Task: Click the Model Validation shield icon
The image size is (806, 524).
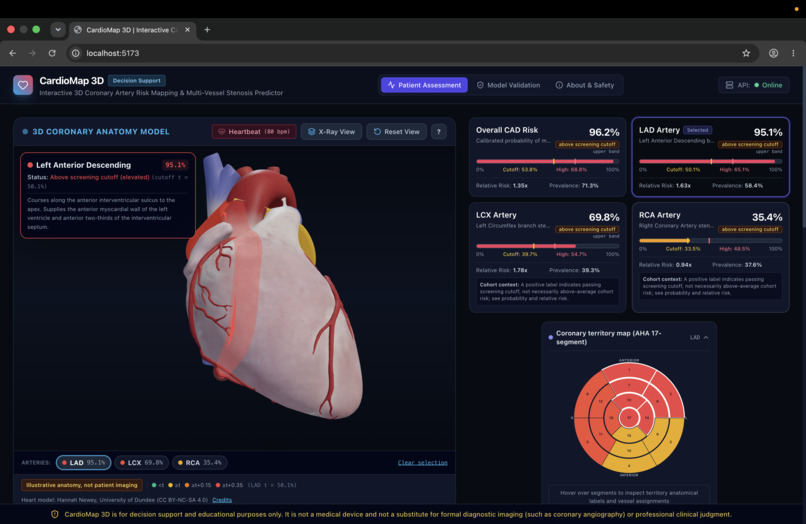Action: [480, 85]
